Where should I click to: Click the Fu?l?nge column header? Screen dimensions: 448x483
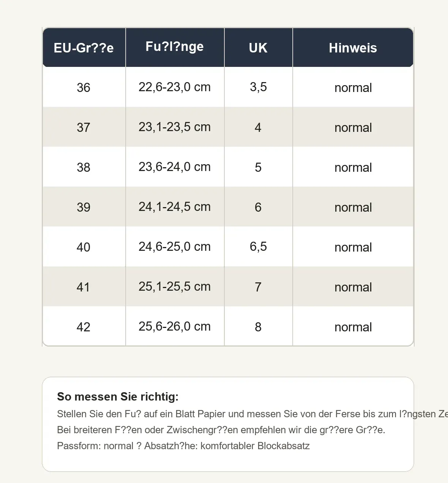point(175,48)
